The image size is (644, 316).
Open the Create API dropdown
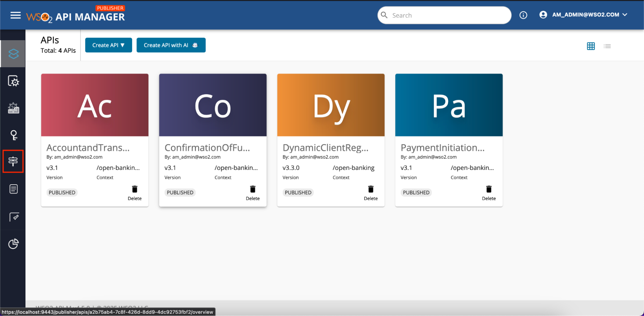coord(109,45)
